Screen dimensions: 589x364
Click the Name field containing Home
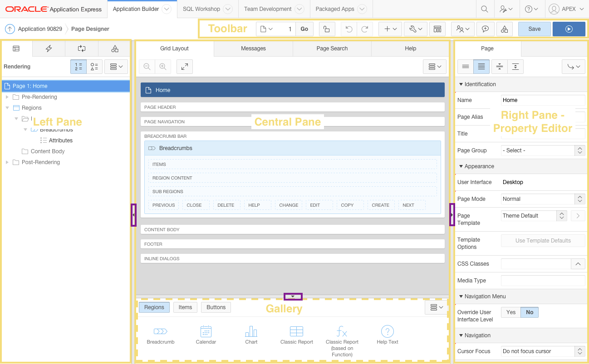click(543, 100)
